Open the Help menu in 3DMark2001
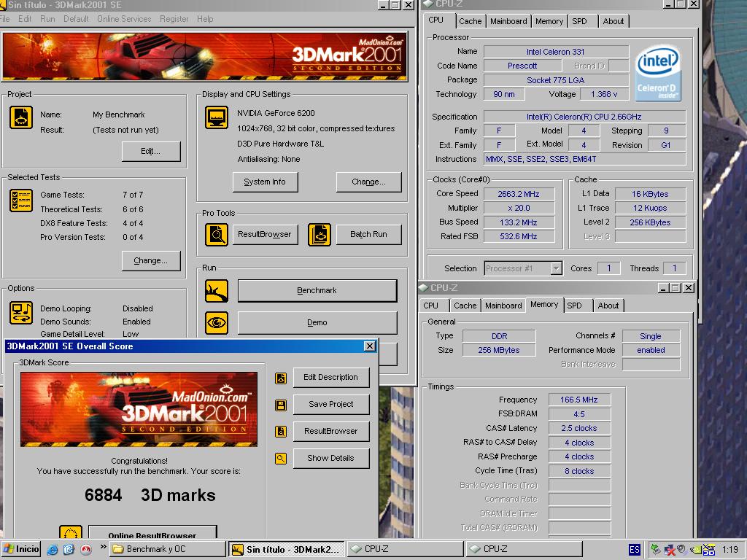747x560 pixels. 205,19
